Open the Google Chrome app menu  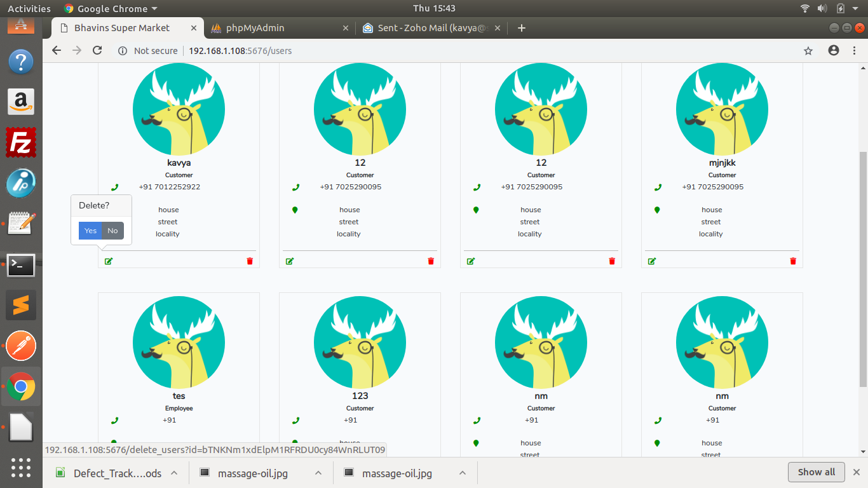[110, 8]
